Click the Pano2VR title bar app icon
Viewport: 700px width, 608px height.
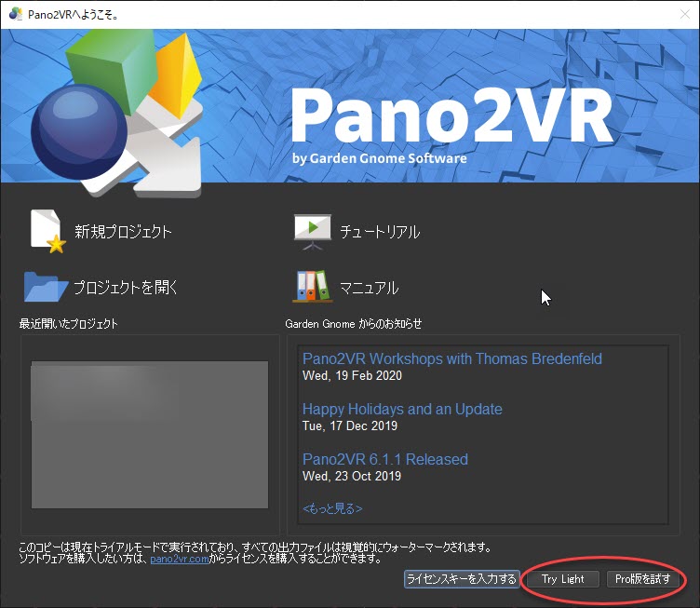coord(16,14)
